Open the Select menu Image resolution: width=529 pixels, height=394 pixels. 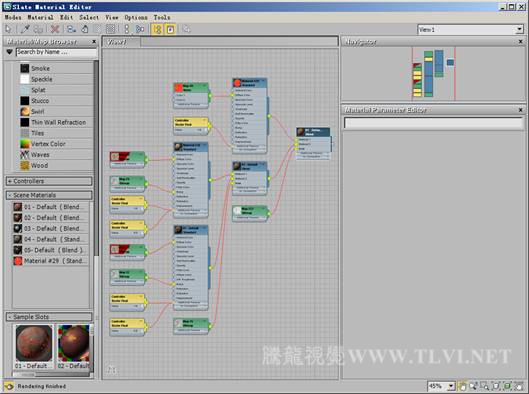click(89, 17)
